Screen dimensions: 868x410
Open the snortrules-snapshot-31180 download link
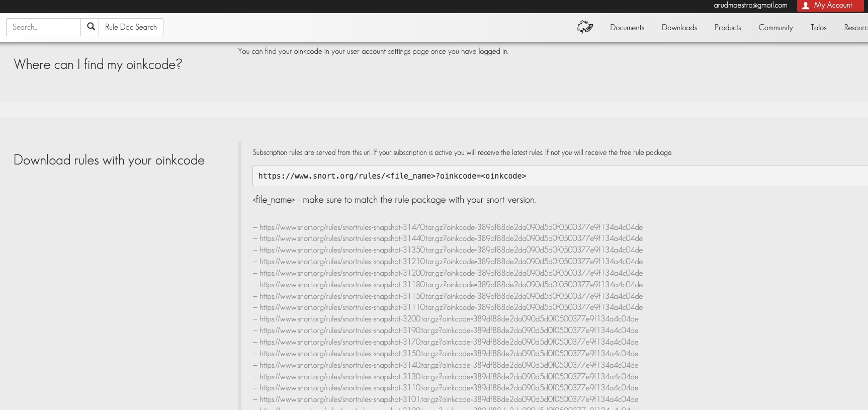point(451,285)
